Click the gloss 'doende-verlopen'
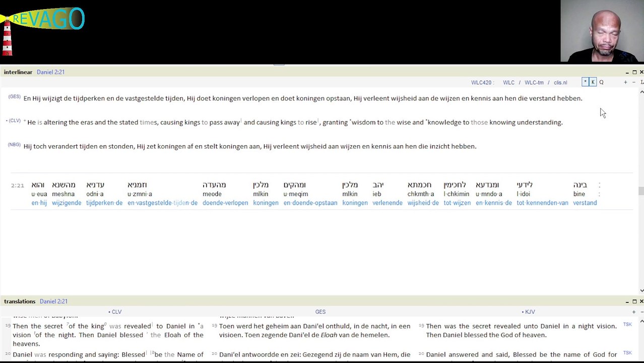 click(225, 203)
